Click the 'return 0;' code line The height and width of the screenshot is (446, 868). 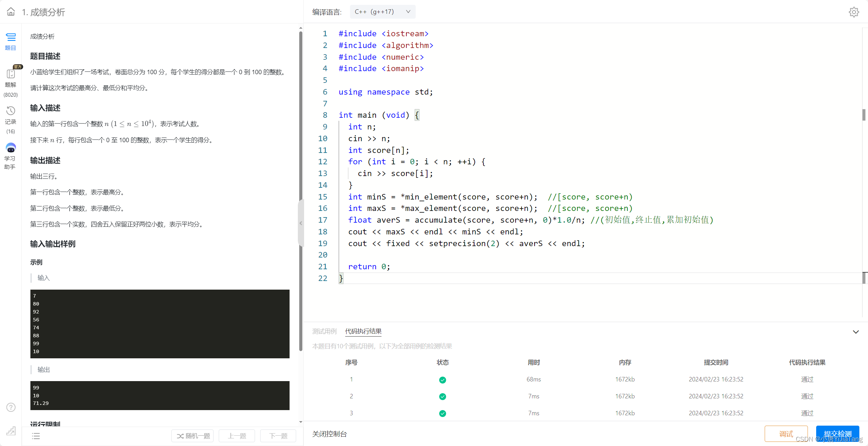369,266
